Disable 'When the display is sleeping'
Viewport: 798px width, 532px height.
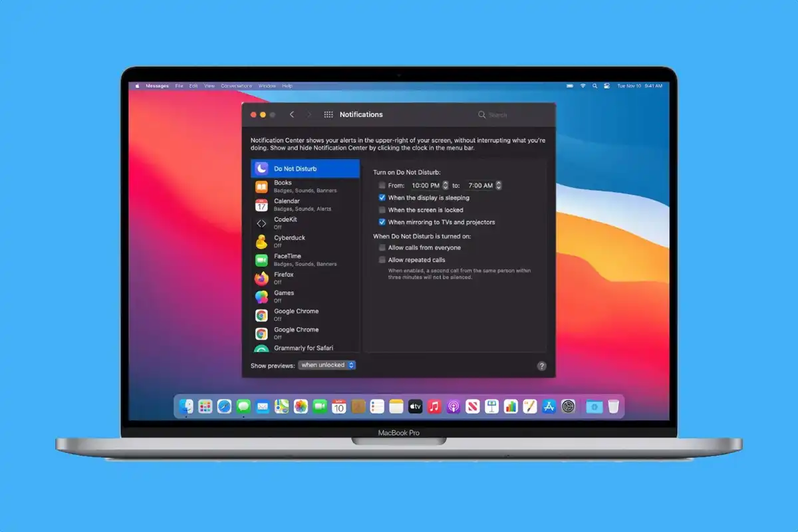[x=382, y=198]
